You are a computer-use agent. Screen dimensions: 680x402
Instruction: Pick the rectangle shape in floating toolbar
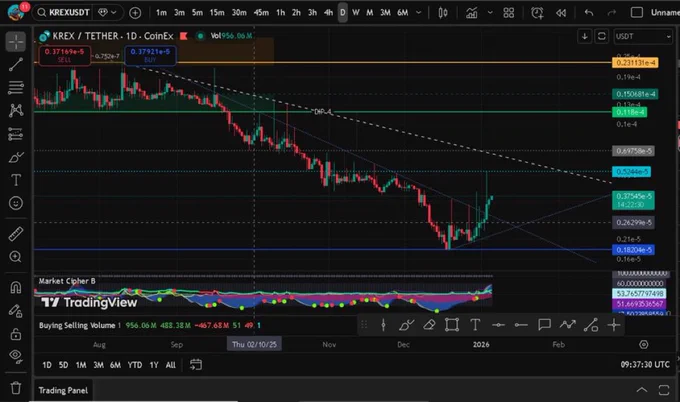451,325
